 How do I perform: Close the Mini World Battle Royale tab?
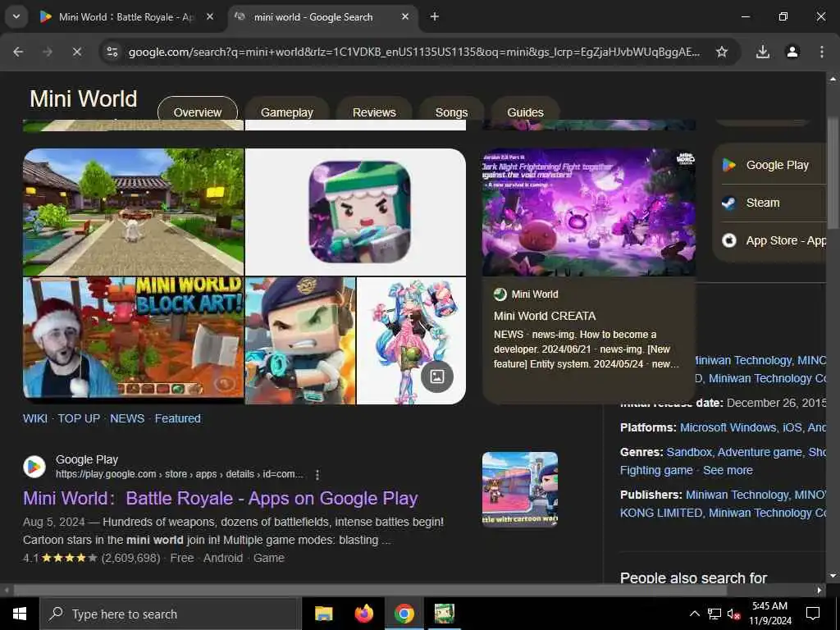pos(210,17)
